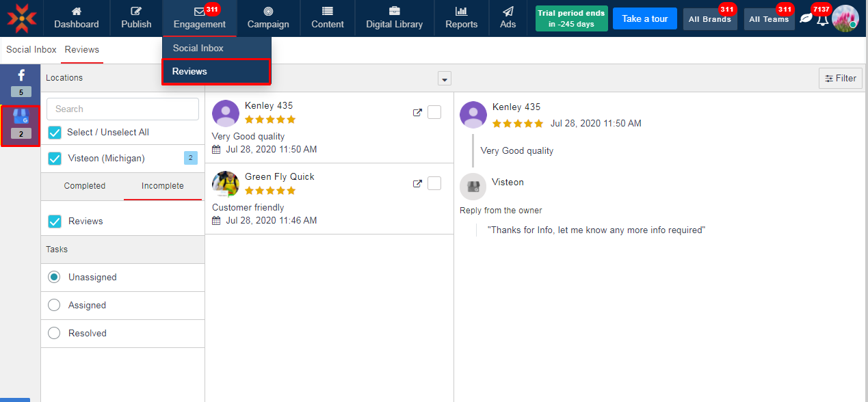The width and height of the screenshot is (868, 402).
Task: Open external link for Kenley 435 review
Action: click(417, 113)
